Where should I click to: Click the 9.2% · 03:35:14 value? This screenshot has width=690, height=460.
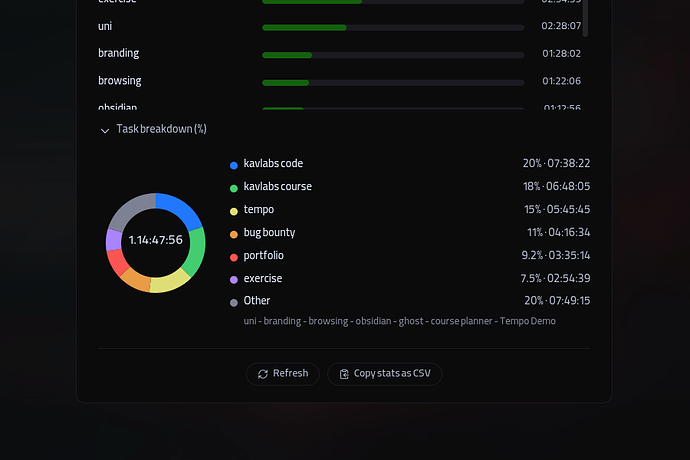pyautogui.click(x=556, y=255)
